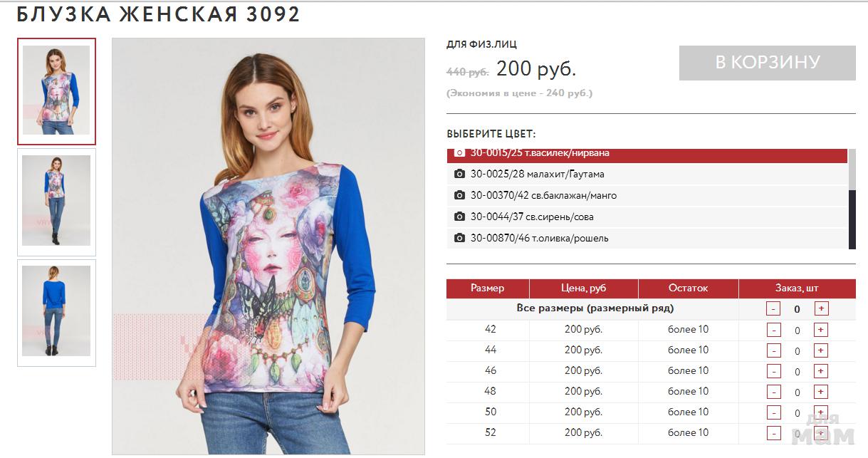
Task: Click camera icon next to малахит/Гаутама
Action: coord(459,175)
